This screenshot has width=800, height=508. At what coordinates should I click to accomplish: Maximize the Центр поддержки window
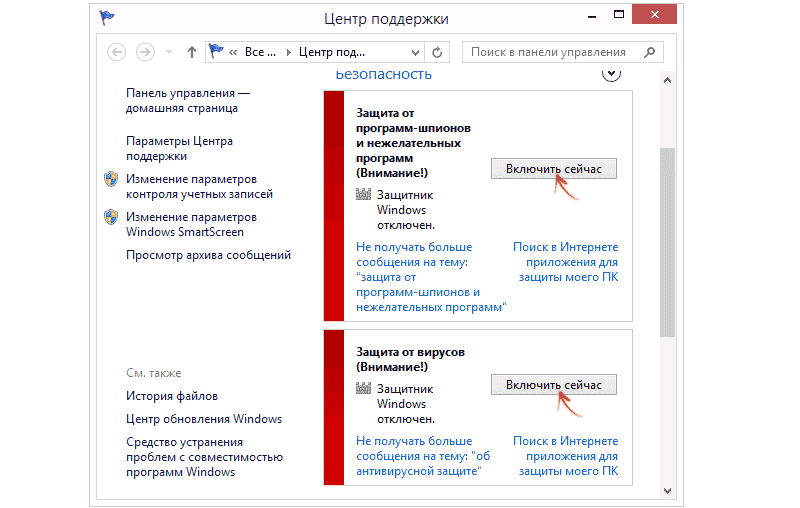[x=619, y=14]
